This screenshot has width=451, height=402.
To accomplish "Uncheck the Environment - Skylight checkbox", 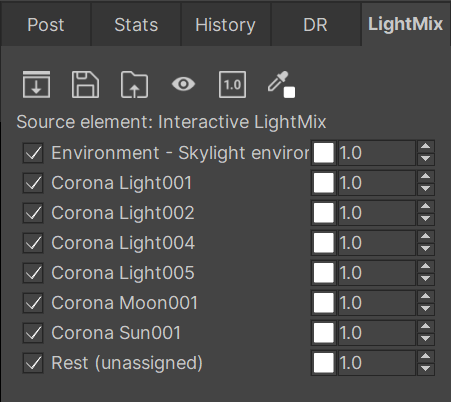I will (33, 153).
